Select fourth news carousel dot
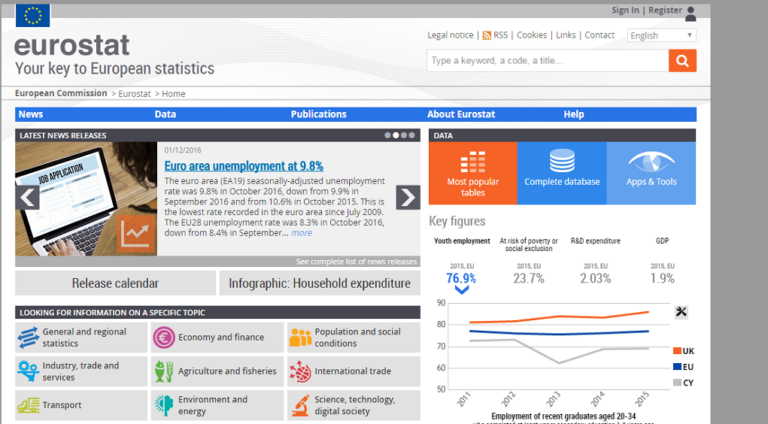Image resolution: width=768 pixels, height=424 pixels. [412, 135]
